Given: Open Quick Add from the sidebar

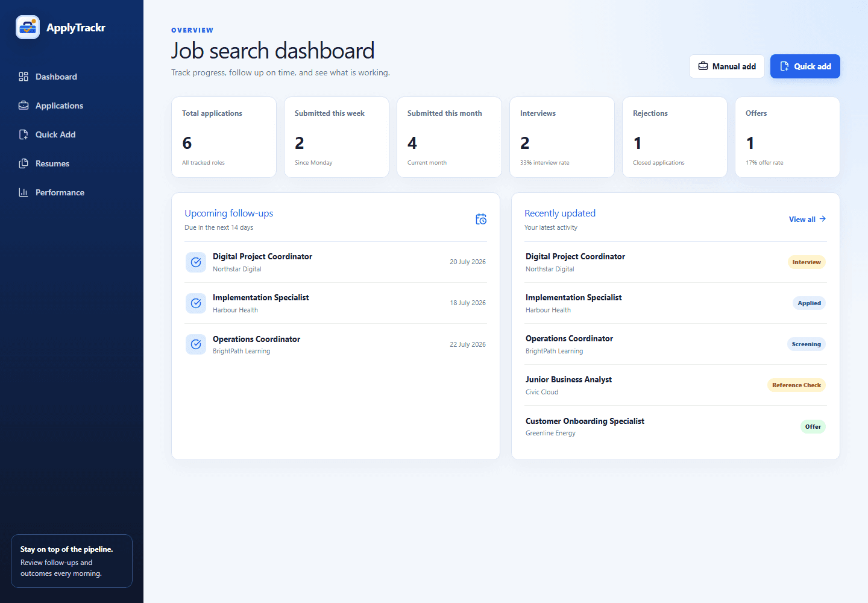Looking at the screenshot, I should [72, 134].
